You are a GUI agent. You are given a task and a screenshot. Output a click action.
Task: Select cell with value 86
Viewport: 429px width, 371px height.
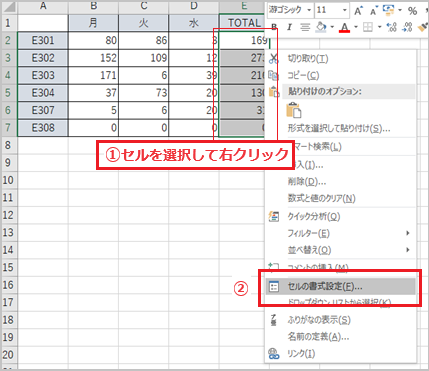pyautogui.click(x=144, y=41)
